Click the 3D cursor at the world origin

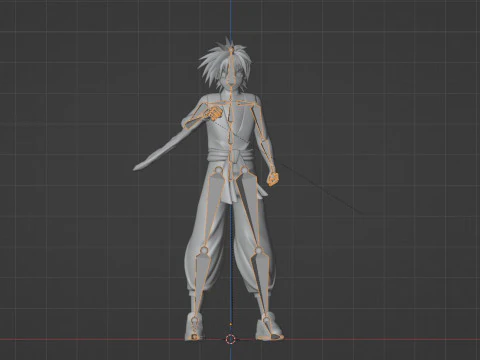(230, 339)
